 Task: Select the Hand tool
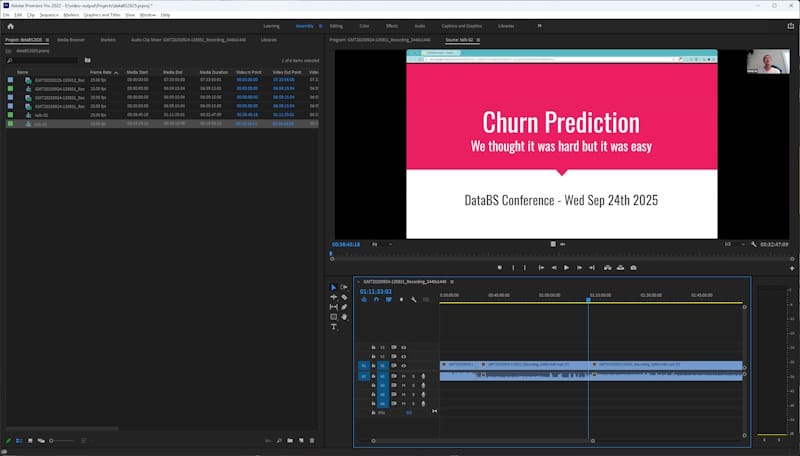(x=344, y=317)
